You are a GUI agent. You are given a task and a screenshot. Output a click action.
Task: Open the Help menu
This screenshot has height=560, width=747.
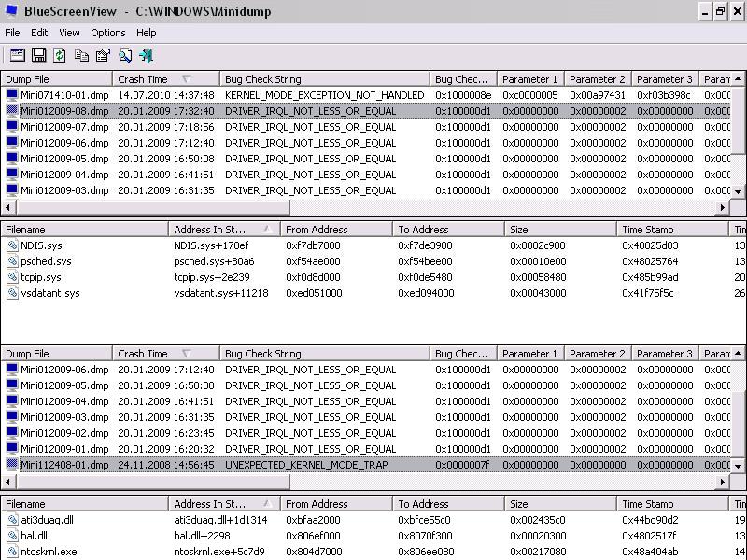[x=147, y=33]
